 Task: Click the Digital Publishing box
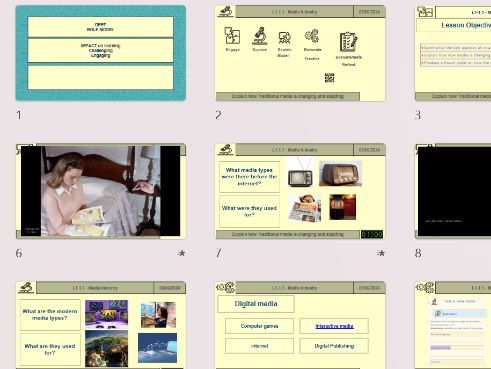(334, 346)
